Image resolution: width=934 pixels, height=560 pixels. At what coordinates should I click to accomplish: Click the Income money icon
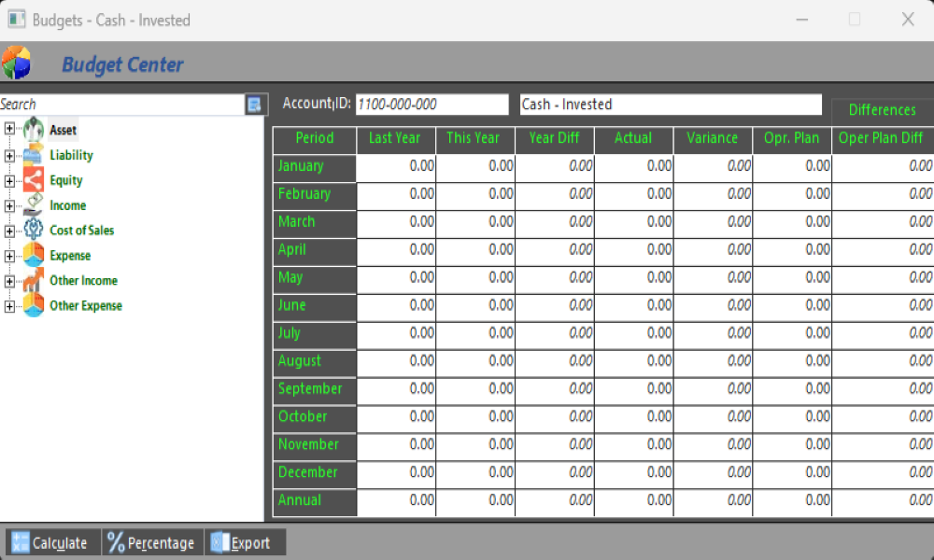(x=34, y=205)
